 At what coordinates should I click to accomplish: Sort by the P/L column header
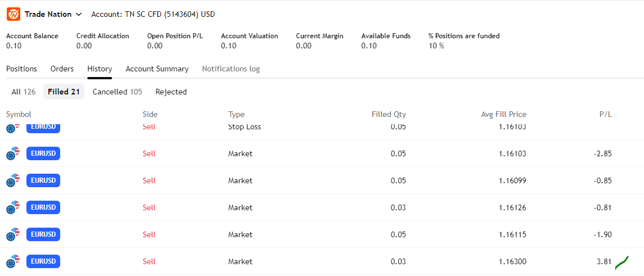pos(605,114)
